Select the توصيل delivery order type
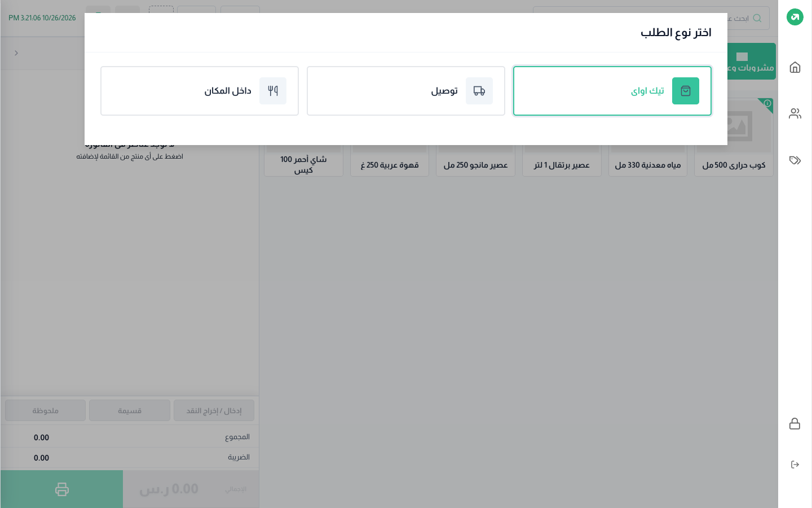Screen dimensions: 812x508 [x=406, y=91]
